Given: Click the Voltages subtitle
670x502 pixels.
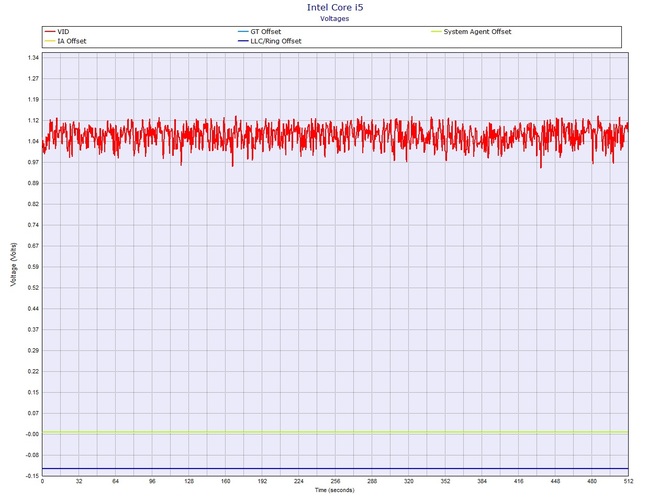Looking at the screenshot, I should 335,18.
